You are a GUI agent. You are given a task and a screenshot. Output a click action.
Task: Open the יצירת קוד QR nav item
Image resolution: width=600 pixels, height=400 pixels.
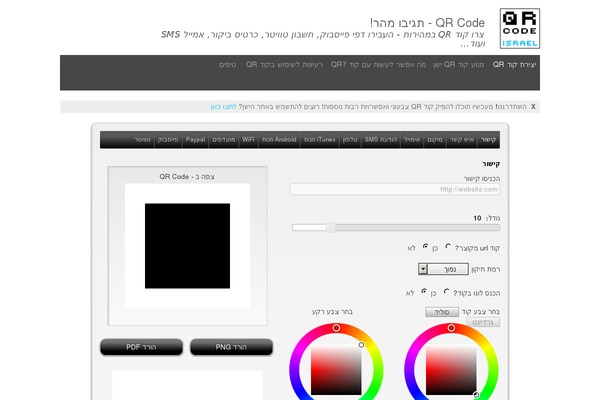(x=514, y=64)
